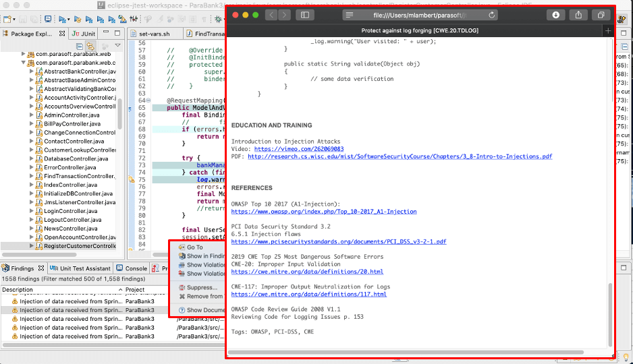The width and height of the screenshot is (633, 364).
Task: Select DatabaseController.java file icon
Action: click(38, 159)
